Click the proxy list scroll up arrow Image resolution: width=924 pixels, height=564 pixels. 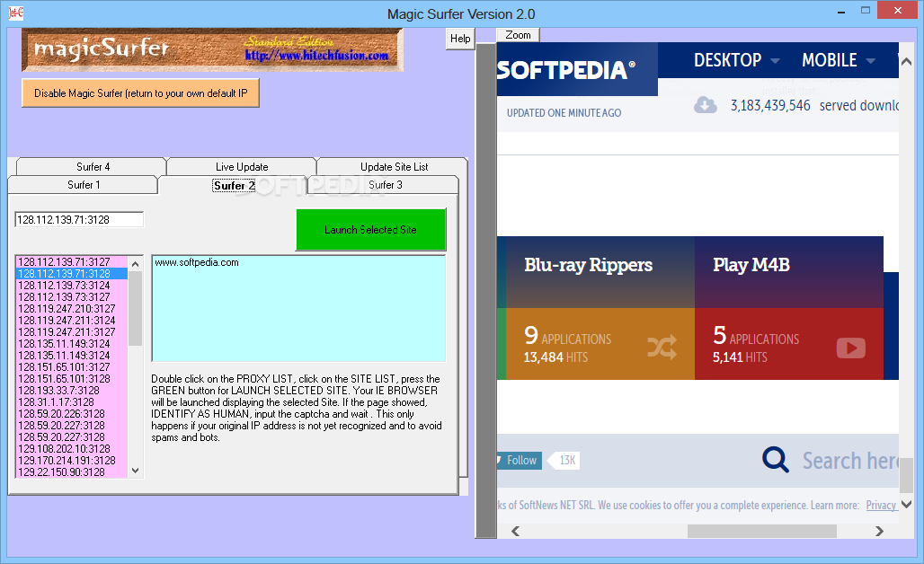point(136,264)
